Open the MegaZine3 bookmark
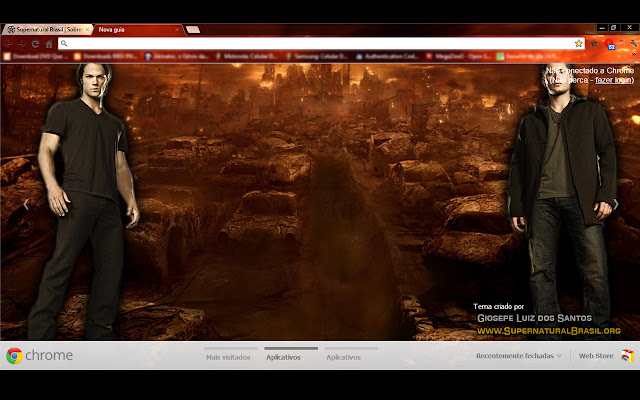 (x=458, y=56)
